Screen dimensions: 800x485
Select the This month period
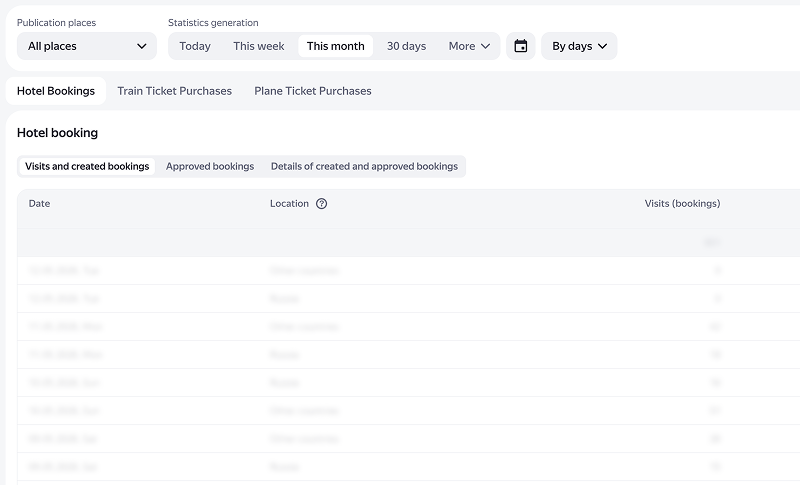pyautogui.click(x=336, y=46)
